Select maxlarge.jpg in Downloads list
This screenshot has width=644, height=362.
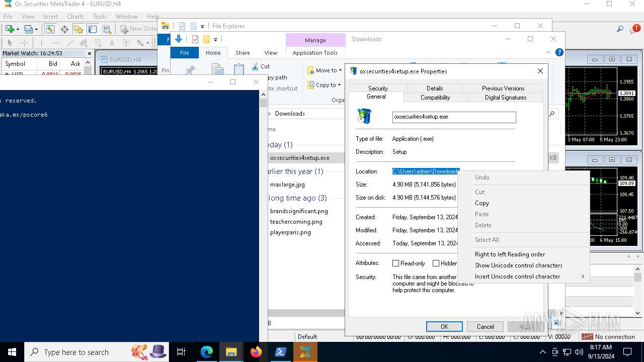tap(287, 185)
